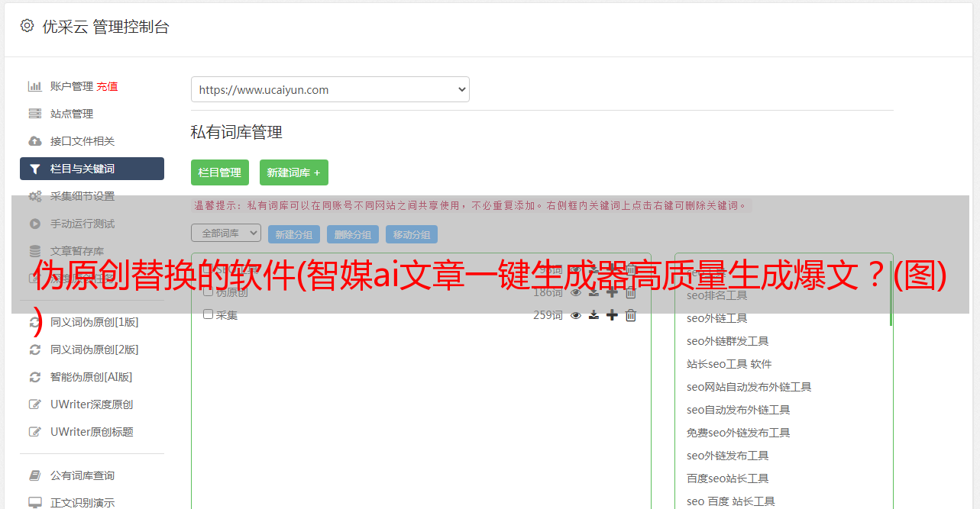Select keyword seo 百度 站长工具

pyautogui.click(x=731, y=501)
